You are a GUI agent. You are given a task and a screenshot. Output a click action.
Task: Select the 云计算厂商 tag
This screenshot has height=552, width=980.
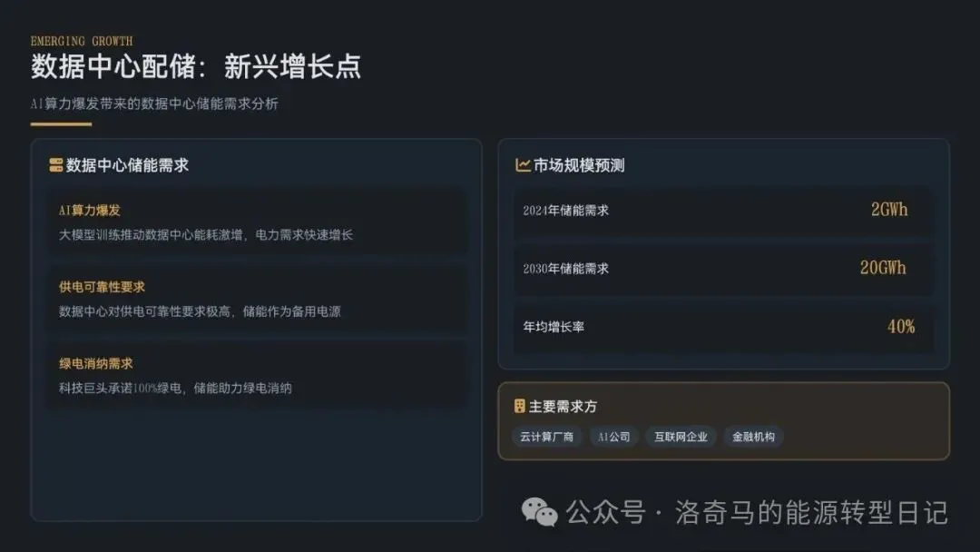[547, 437]
